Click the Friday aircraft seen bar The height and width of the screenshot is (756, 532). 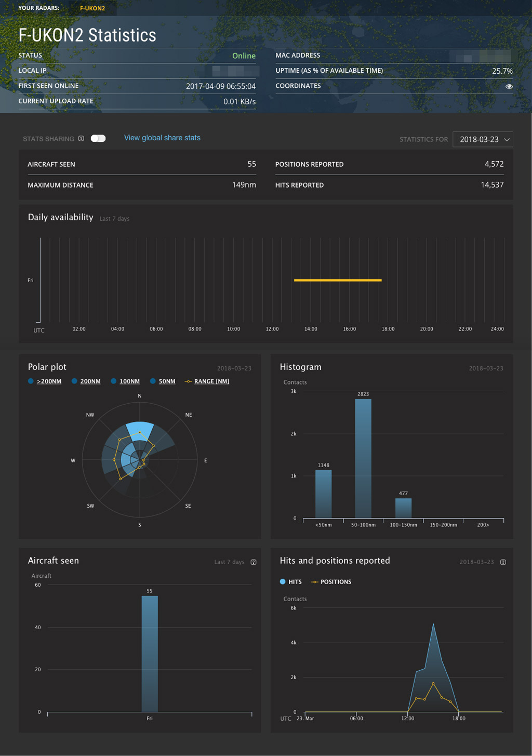[150, 654]
